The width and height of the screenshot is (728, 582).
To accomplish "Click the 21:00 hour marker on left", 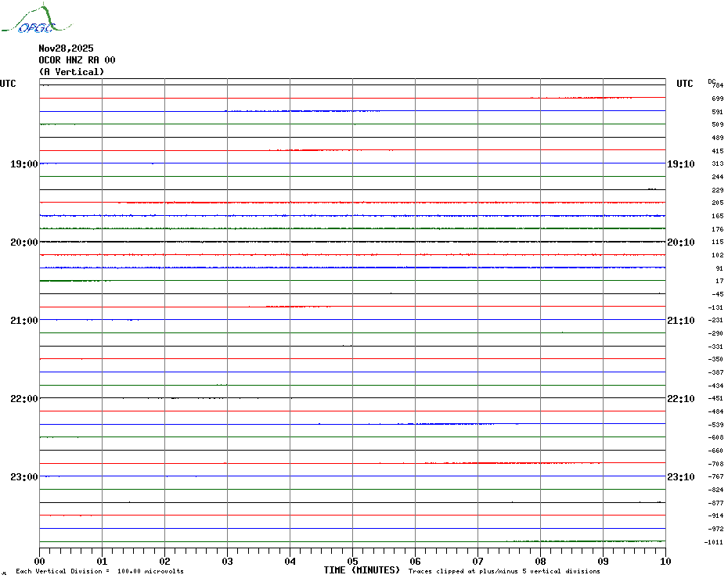I will click(x=24, y=321).
